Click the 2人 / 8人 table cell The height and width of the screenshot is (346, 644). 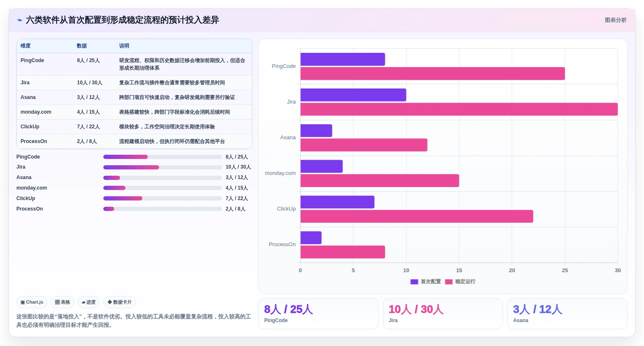pyautogui.click(x=87, y=141)
